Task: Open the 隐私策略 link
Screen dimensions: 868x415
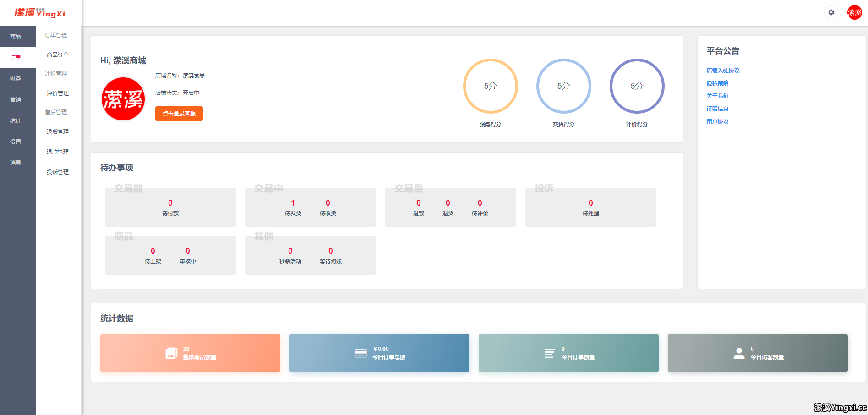Action: pyautogui.click(x=717, y=83)
